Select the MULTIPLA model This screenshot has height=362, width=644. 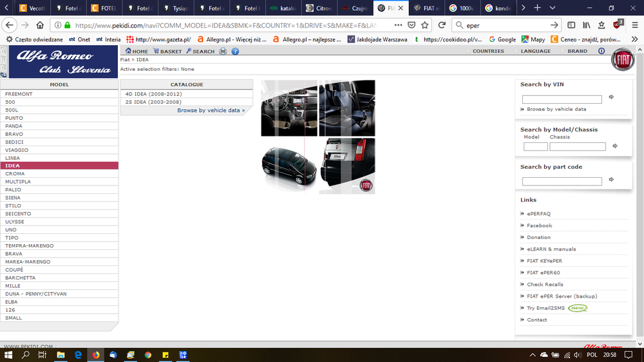59,182
